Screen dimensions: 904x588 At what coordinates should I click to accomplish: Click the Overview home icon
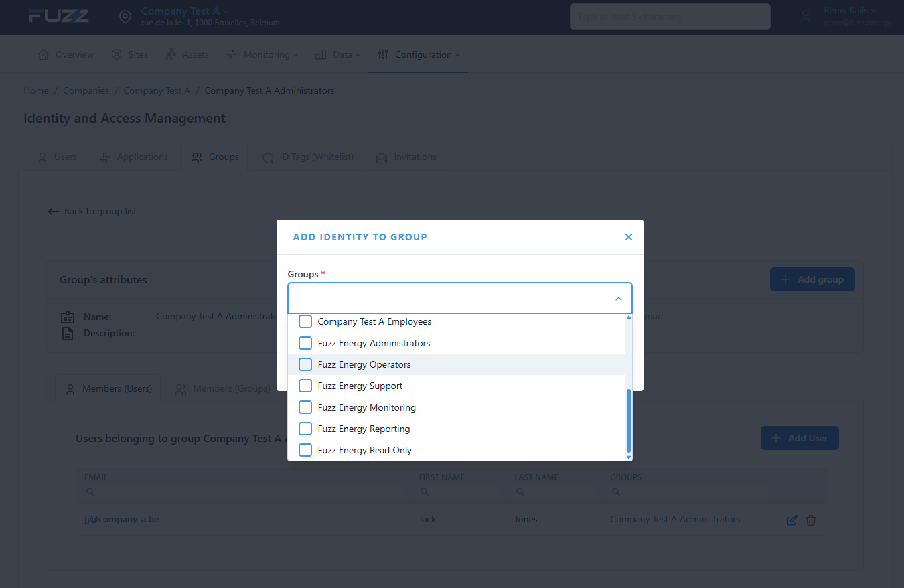coord(44,54)
